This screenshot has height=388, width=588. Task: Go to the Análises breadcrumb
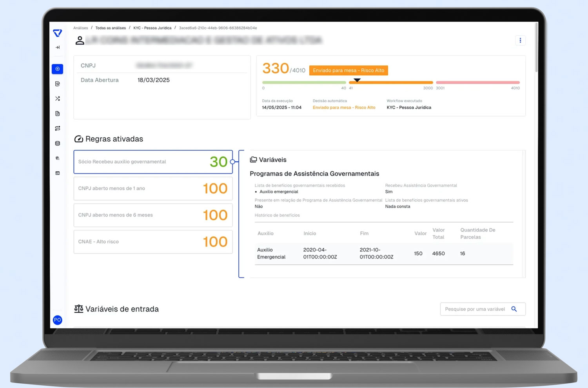(80, 28)
